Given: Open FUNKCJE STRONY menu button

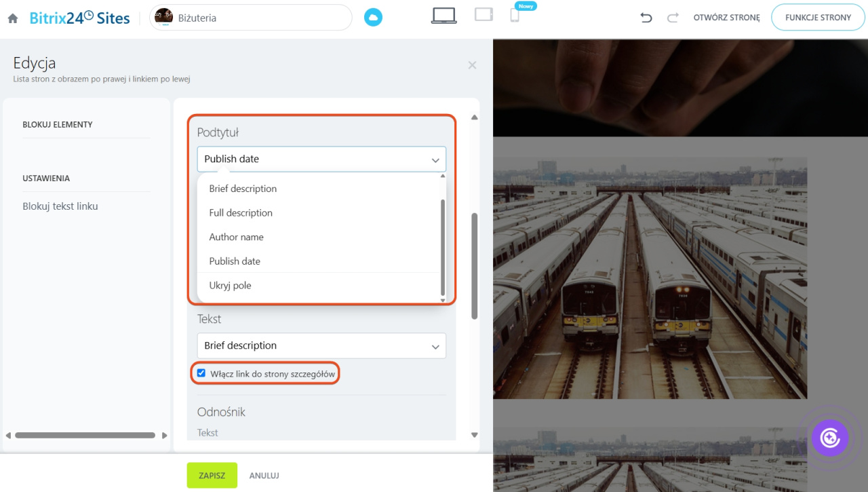Looking at the screenshot, I should 818,18.
